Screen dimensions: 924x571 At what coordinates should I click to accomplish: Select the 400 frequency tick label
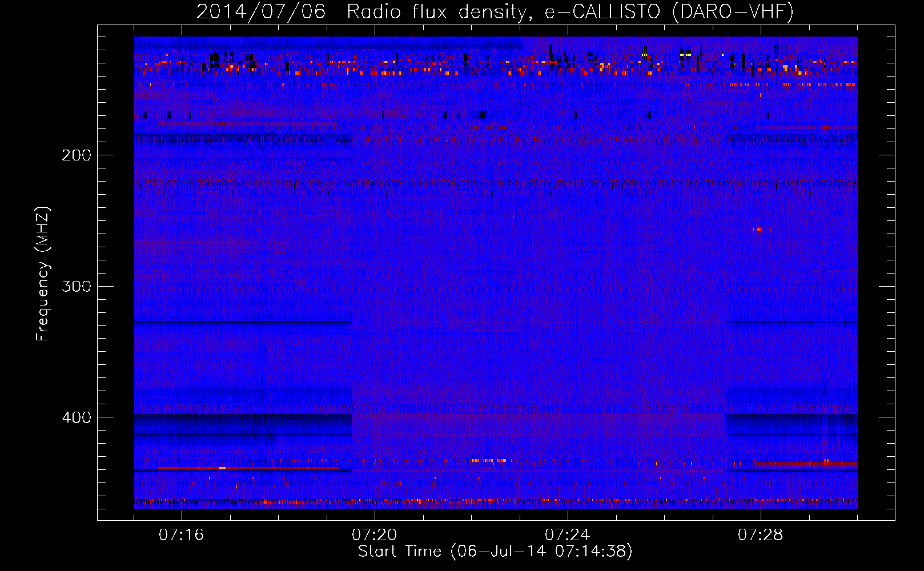77,417
